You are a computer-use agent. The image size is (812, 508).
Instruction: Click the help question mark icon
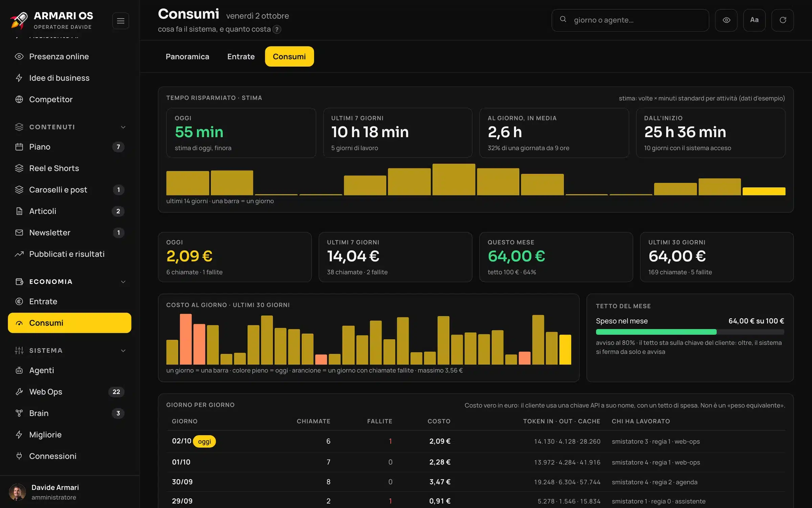[277, 29]
